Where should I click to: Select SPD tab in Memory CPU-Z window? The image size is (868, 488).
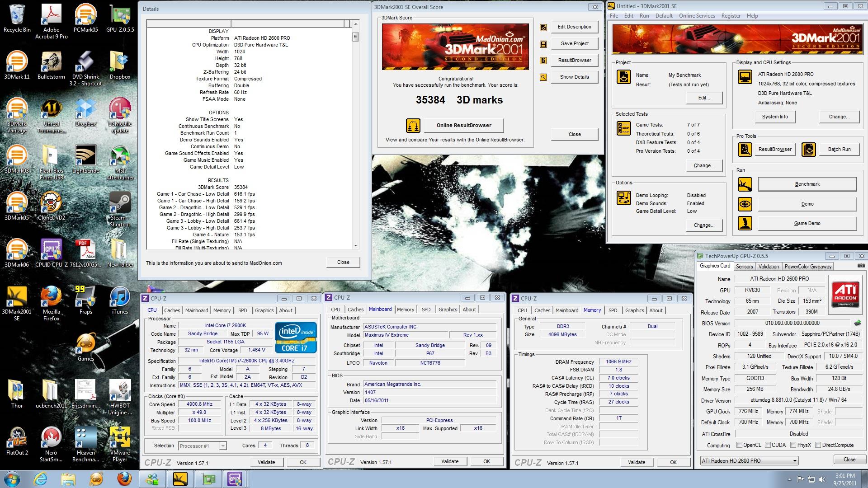[x=613, y=310]
